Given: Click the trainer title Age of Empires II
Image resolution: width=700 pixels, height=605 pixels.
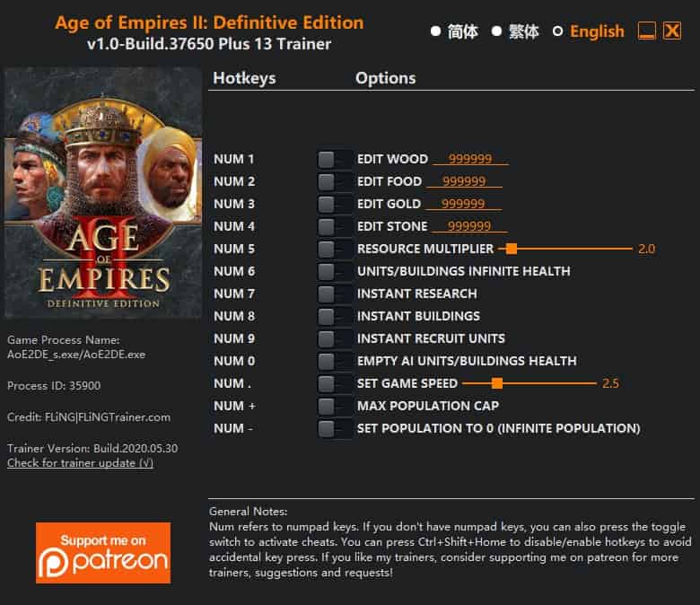Looking at the screenshot, I should tap(209, 22).
